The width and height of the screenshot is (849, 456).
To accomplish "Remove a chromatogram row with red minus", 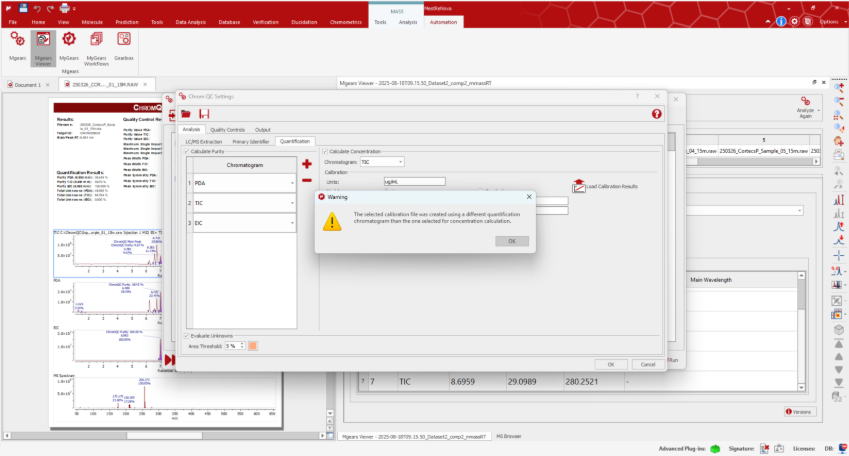I will click(x=306, y=180).
